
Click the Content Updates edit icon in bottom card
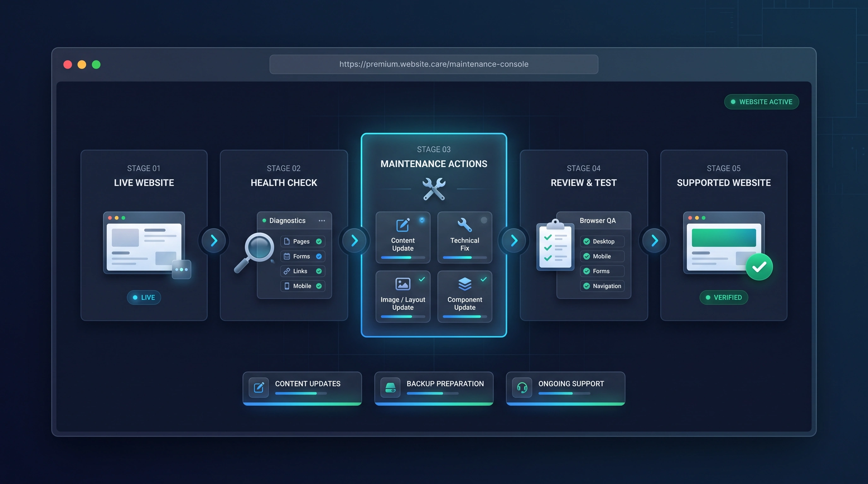[x=259, y=387]
